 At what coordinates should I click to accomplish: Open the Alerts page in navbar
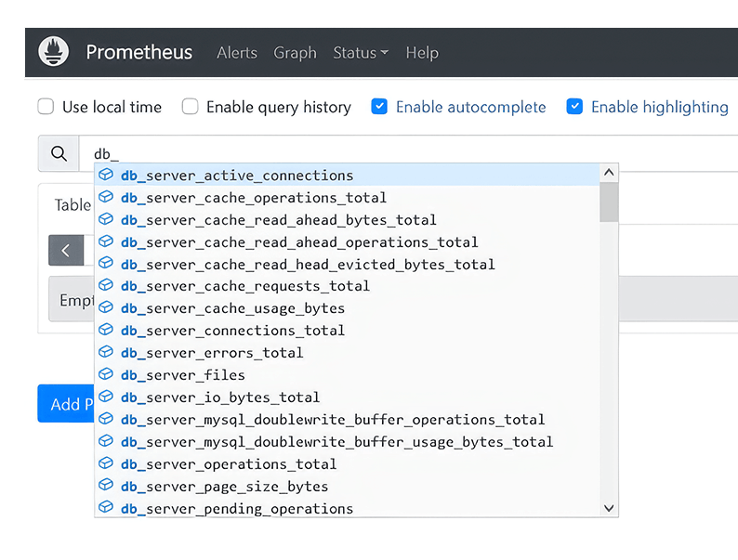237,53
